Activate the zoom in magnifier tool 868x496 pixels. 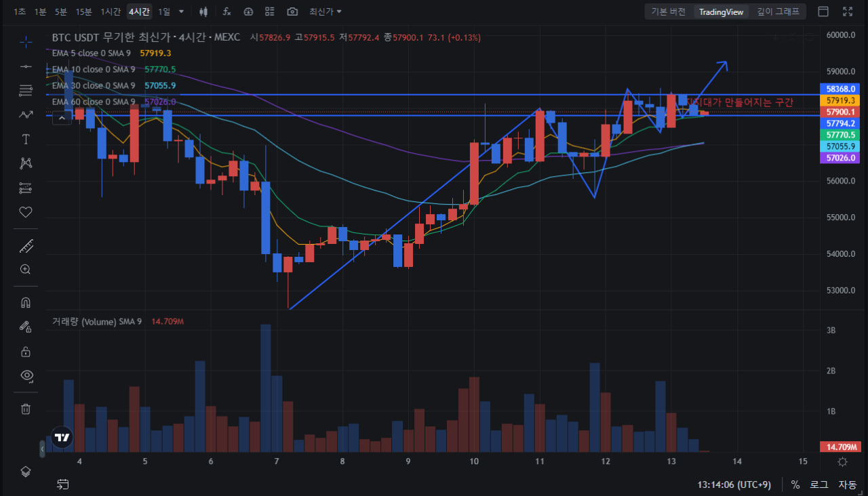click(26, 269)
